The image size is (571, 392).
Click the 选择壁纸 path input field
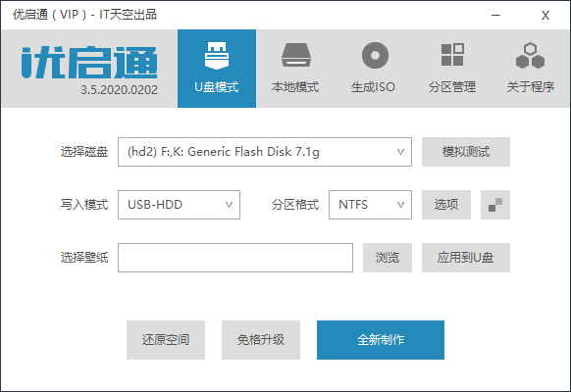(x=235, y=258)
